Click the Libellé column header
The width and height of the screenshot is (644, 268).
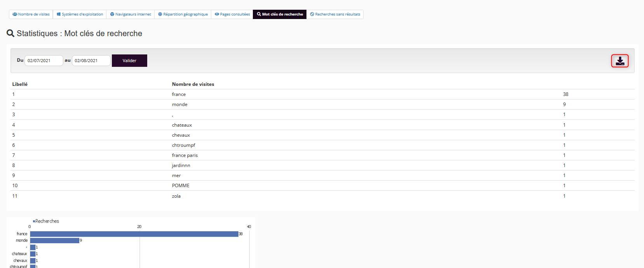(x=20, y=84)
